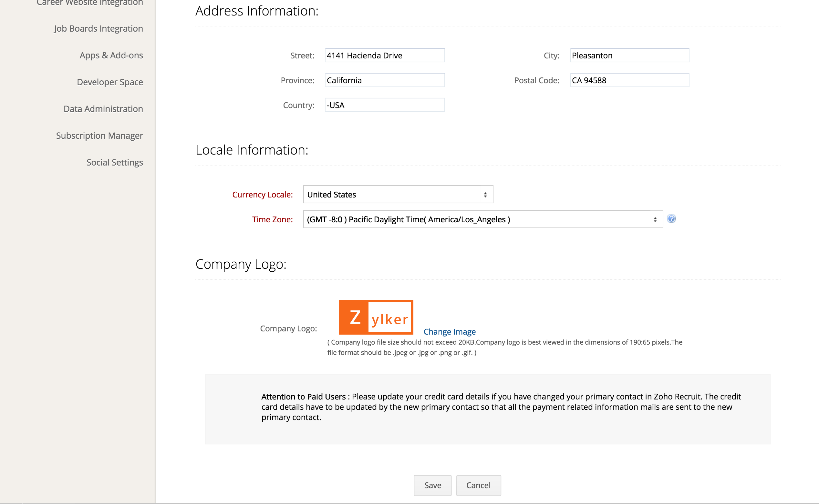Viewport: 819px width, 504px height.
Task: Click the Postal Code field
Action: click(629, 80)
